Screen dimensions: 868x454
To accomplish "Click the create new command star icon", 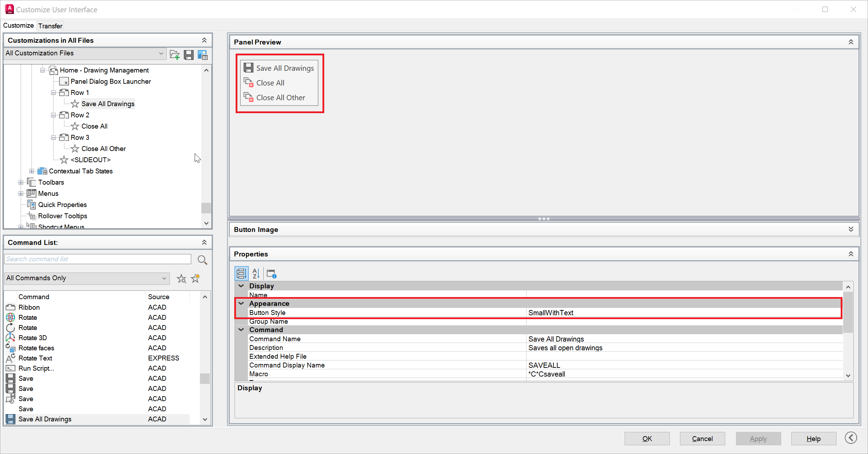I will (195, 278).
